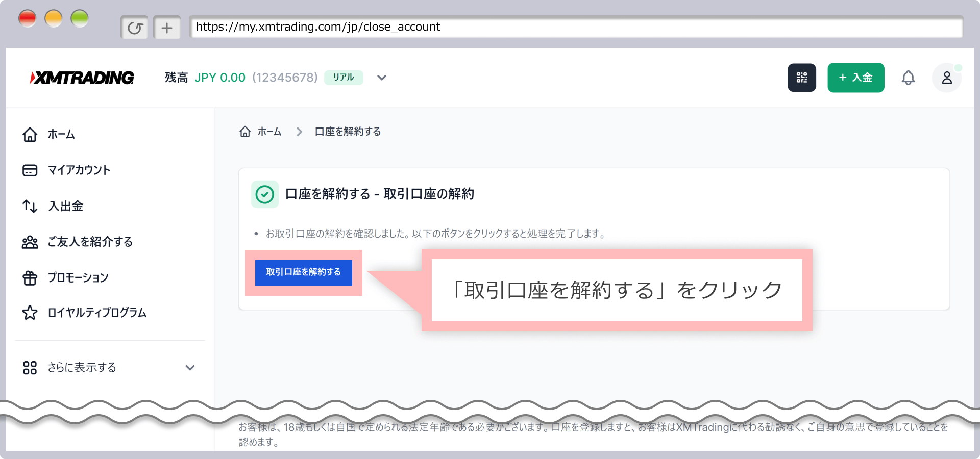Click the QR code icon button
This screenshot has height=459, width=980.
point(801,78)
